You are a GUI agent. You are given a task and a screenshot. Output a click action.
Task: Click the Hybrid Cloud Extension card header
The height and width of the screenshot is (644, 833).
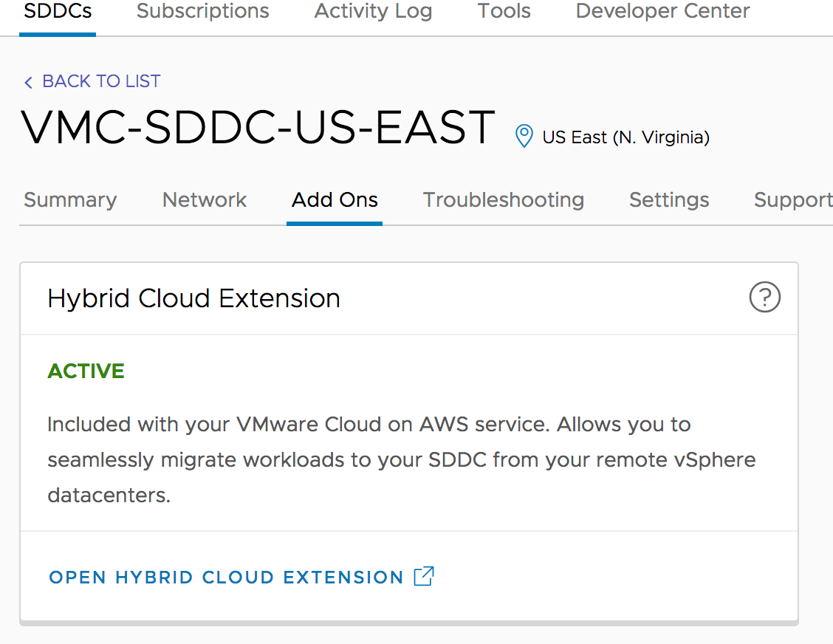point(193,298)
